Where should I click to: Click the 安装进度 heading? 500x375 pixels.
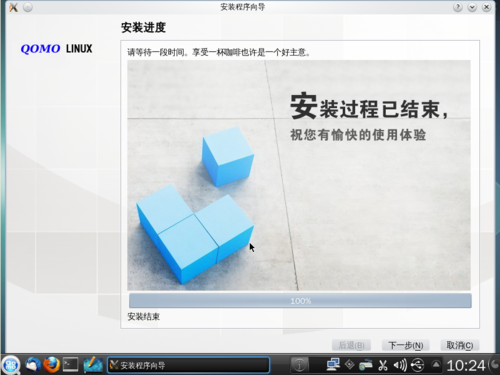coord(143,27)
